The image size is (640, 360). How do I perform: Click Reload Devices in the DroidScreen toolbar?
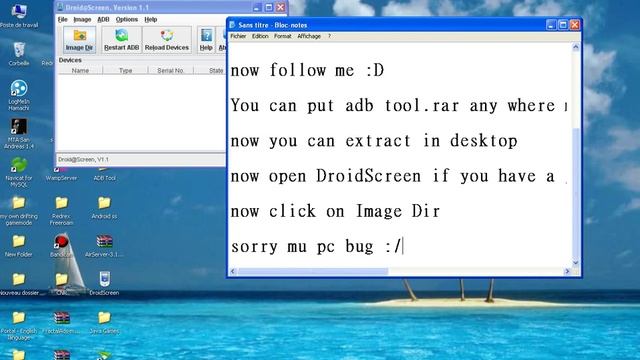pos(167,40)
